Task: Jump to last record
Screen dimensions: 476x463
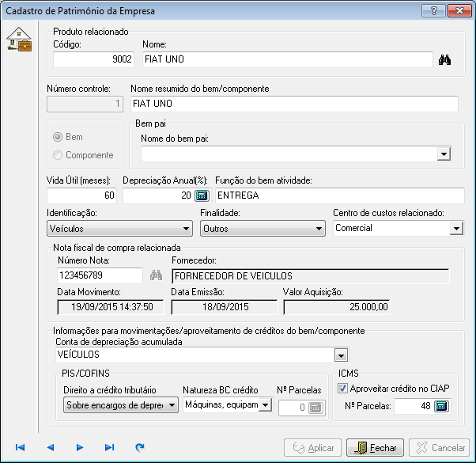Action: click(110, 447)
